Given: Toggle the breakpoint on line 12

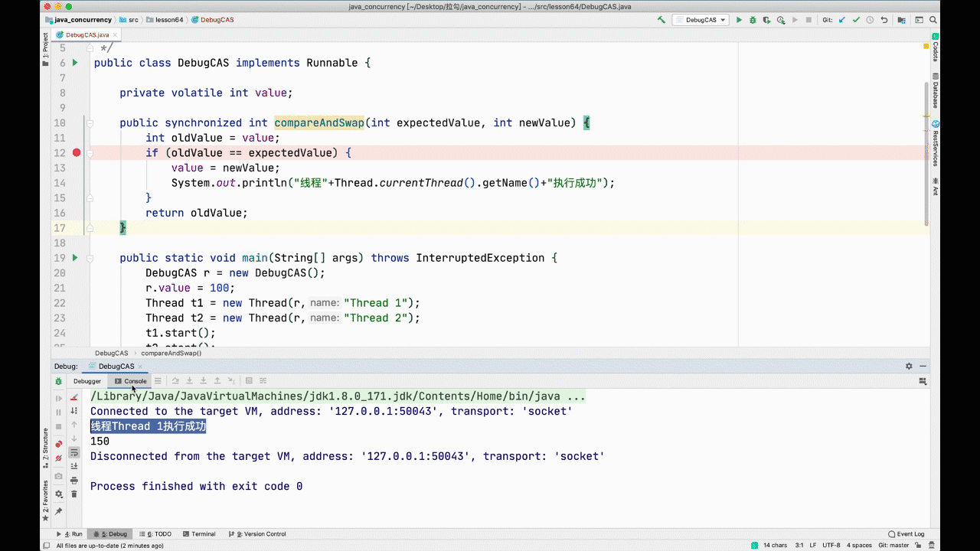Looking at the screenshot, I should coord(77,153).
